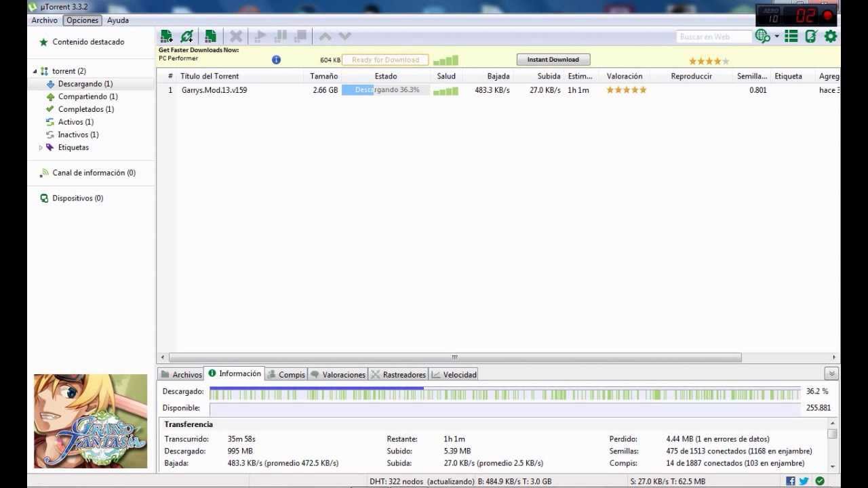Click the Create New Torrent icon
Screen dimensions: 868x488
(x=211, y=37)
